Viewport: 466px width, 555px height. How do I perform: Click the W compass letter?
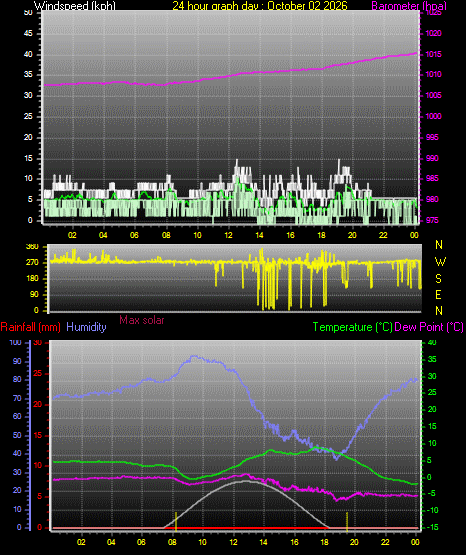440,262
